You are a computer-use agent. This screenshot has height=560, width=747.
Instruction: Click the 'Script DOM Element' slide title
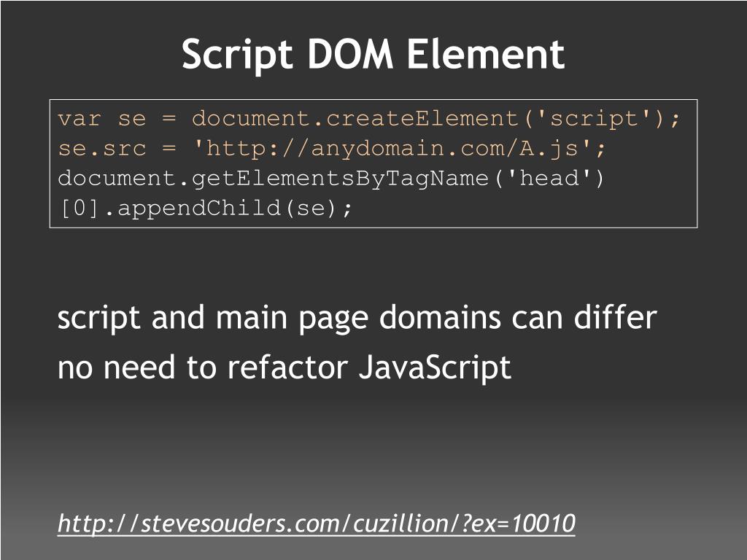click(x=373, y=55)
